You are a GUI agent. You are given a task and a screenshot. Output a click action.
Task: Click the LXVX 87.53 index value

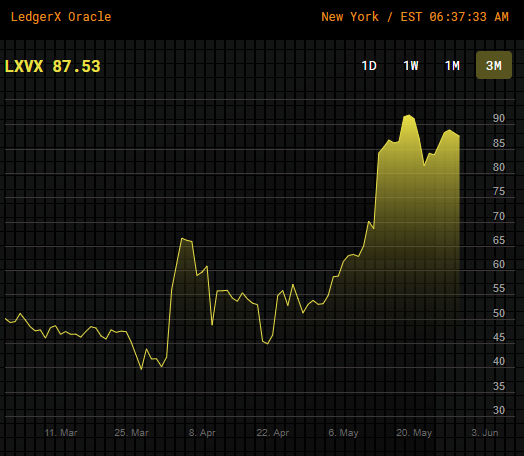coord(52,66)
